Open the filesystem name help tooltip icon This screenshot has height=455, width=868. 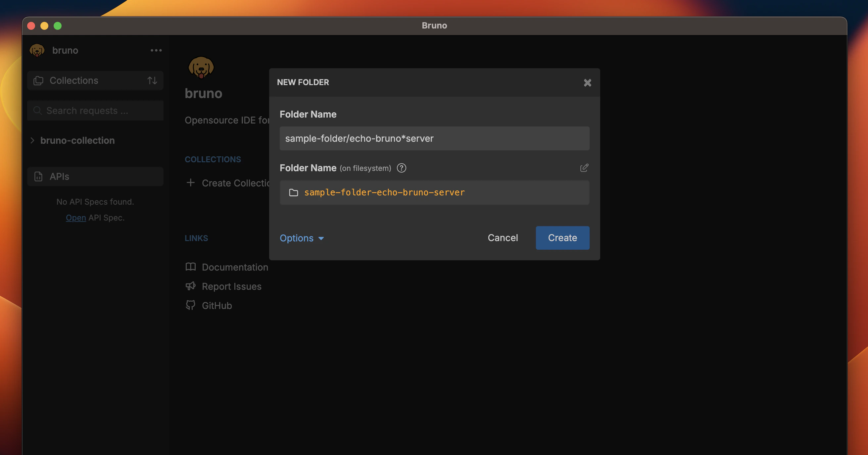pos(401,168)
